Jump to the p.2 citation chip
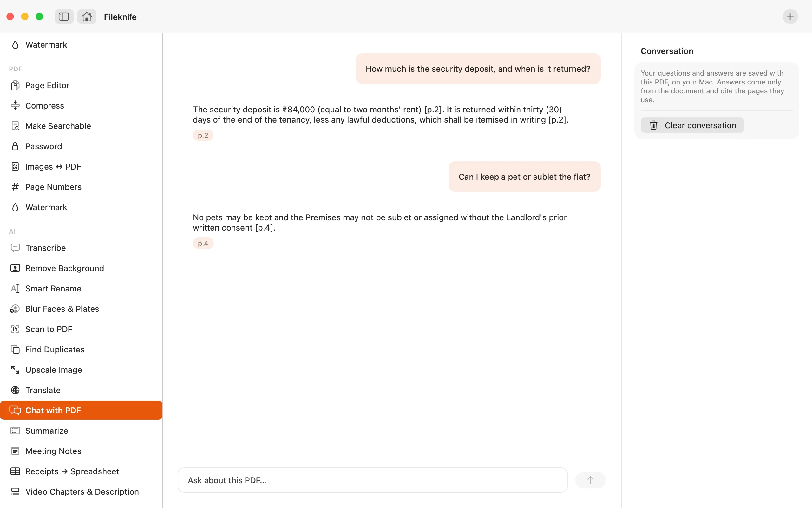The height and width of the screenshot is (508, 812). [x=203, y=135]
